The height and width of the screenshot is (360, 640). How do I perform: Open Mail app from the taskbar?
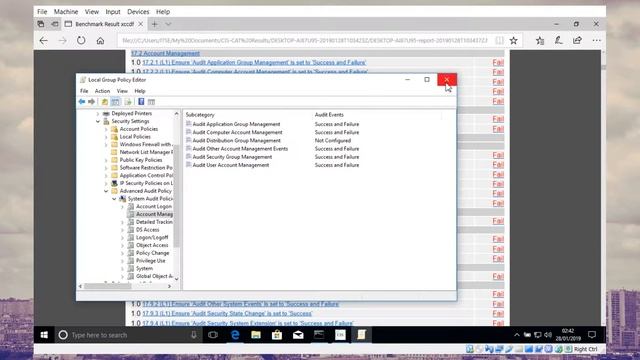click(x=298, y=335)
